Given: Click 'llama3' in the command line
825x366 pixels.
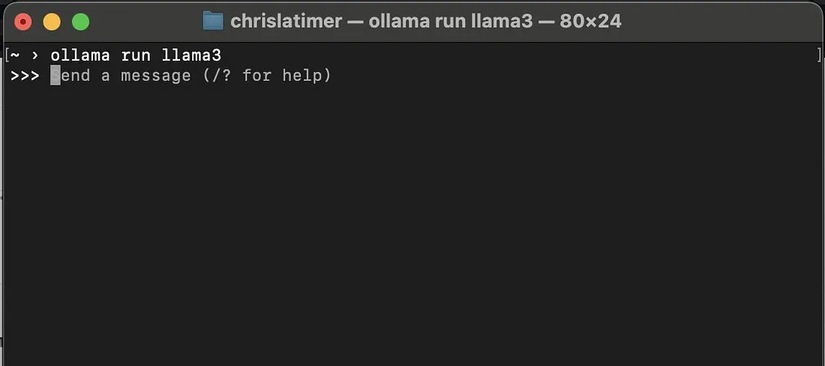Looking at the screenshot, I should point(192,55).
